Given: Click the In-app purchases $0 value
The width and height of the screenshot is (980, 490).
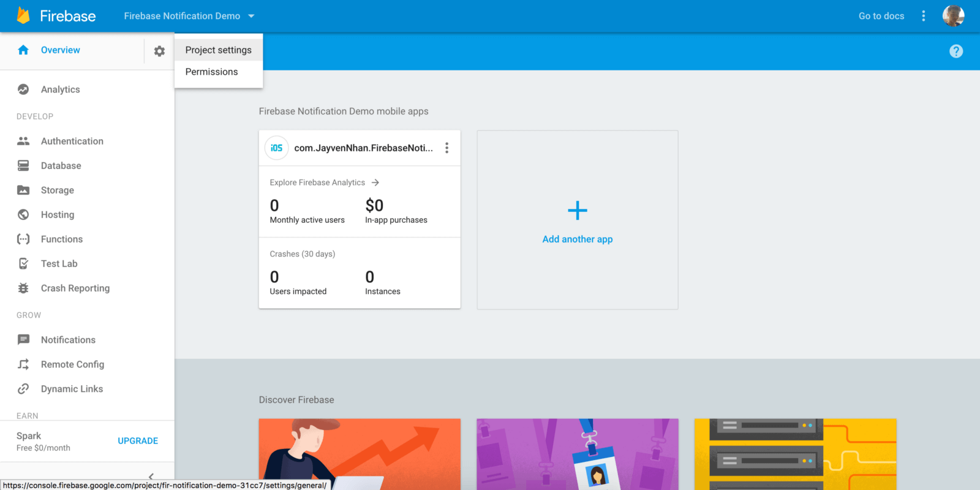Looking at the screenshot, I should point(374,205).
